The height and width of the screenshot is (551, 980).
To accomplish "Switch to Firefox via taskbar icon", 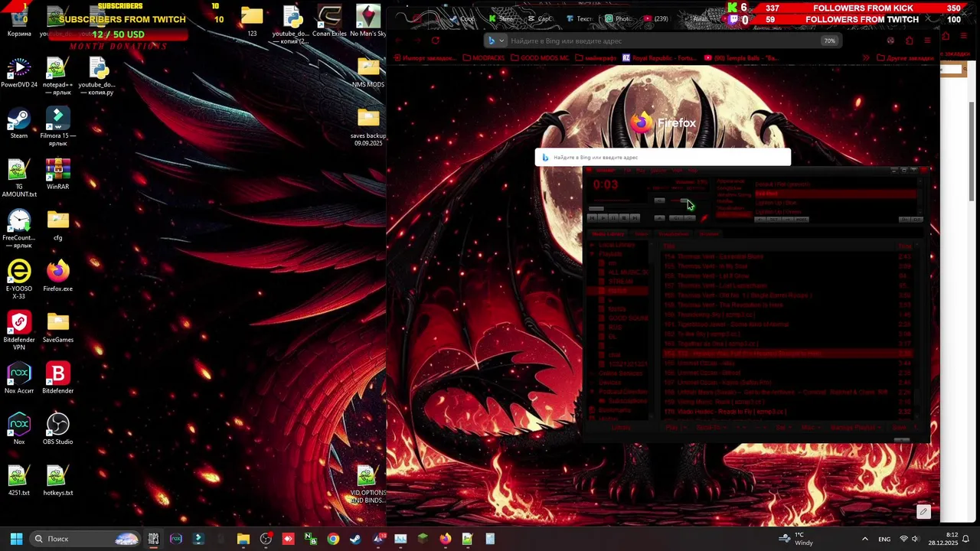I will 445,539.
